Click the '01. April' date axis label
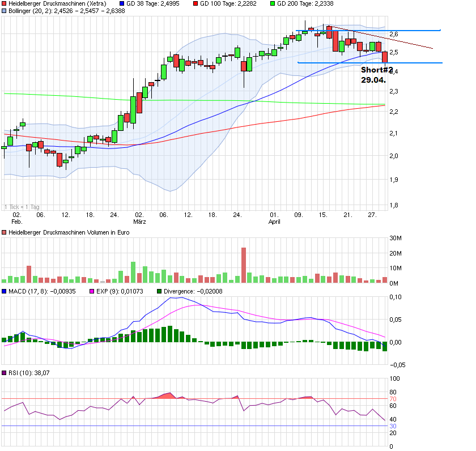Image resolution: width=476 pixels, height=451 pixels. tap(274, 218)
